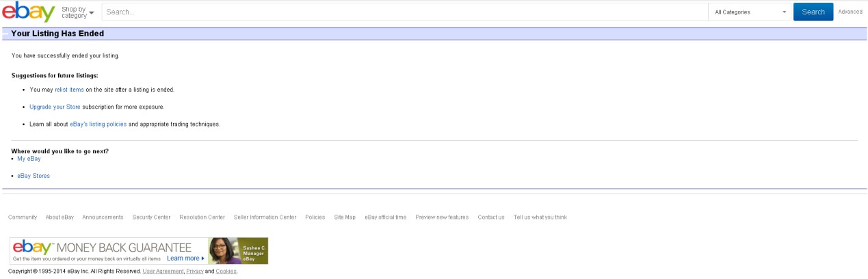The image size is (868, 279).
Task: Open the User Agreement link
Action: tap(163, 271)
